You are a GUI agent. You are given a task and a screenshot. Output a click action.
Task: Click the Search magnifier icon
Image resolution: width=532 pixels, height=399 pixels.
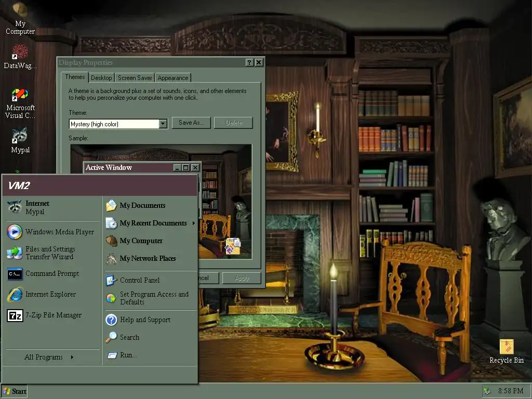(111, 337)
